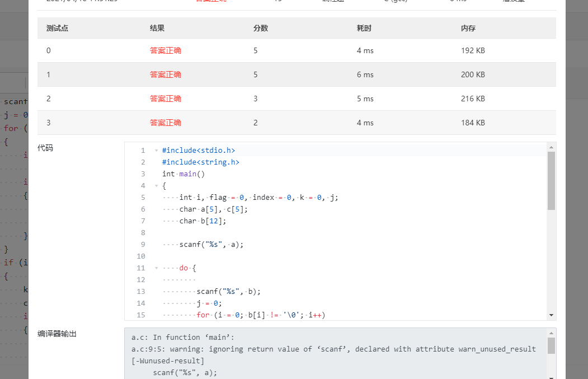Image resolution: width=588 pixels, height=379 pixels.
Task: Click 'In function main' compiler output line
Action: [x=182, y=338]
